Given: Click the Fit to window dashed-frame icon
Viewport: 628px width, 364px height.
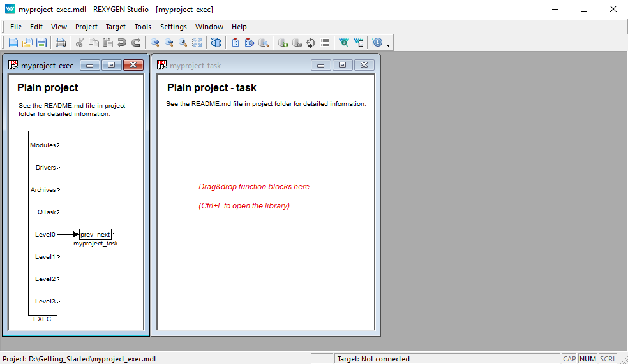Looking at the screenshot, I should click(x=197, y=43).
